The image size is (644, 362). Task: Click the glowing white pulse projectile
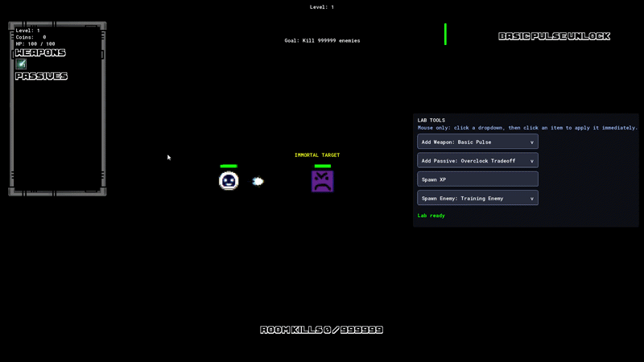coord(258,181)
